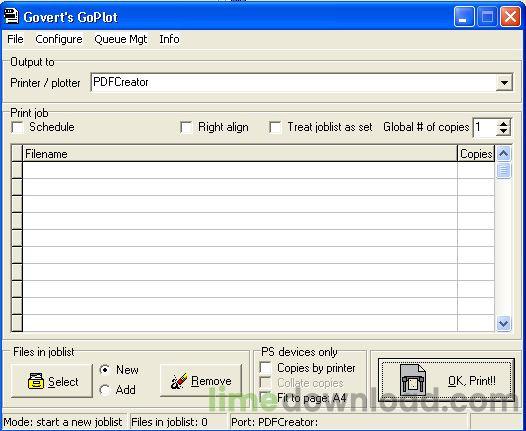Increase global copies with up spinner

point(504,123)
